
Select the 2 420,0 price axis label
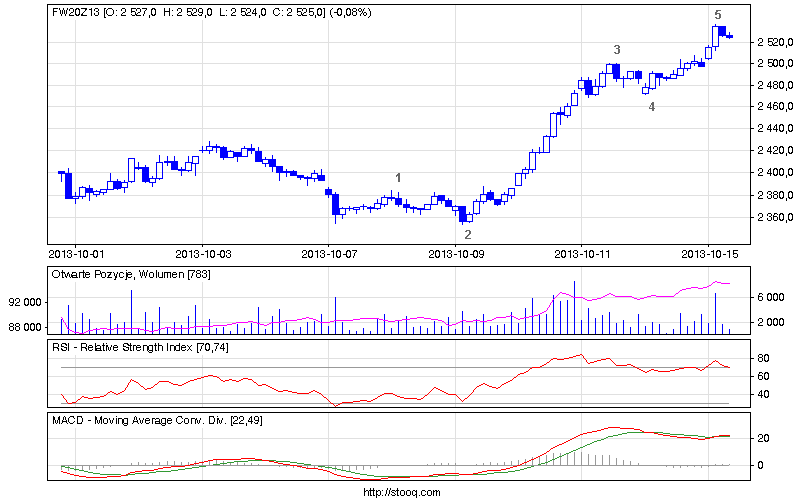pos(776,151)
